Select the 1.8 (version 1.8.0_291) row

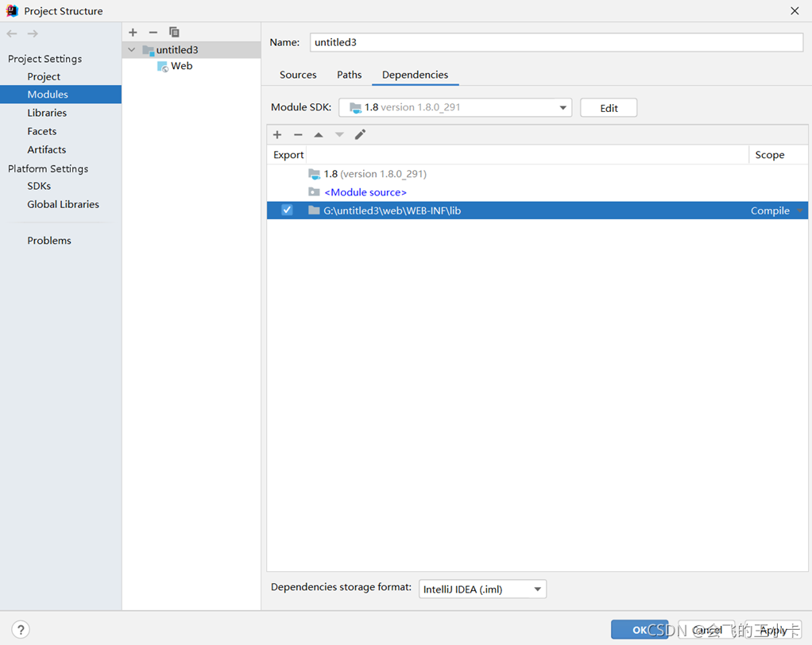click(537, 174)
